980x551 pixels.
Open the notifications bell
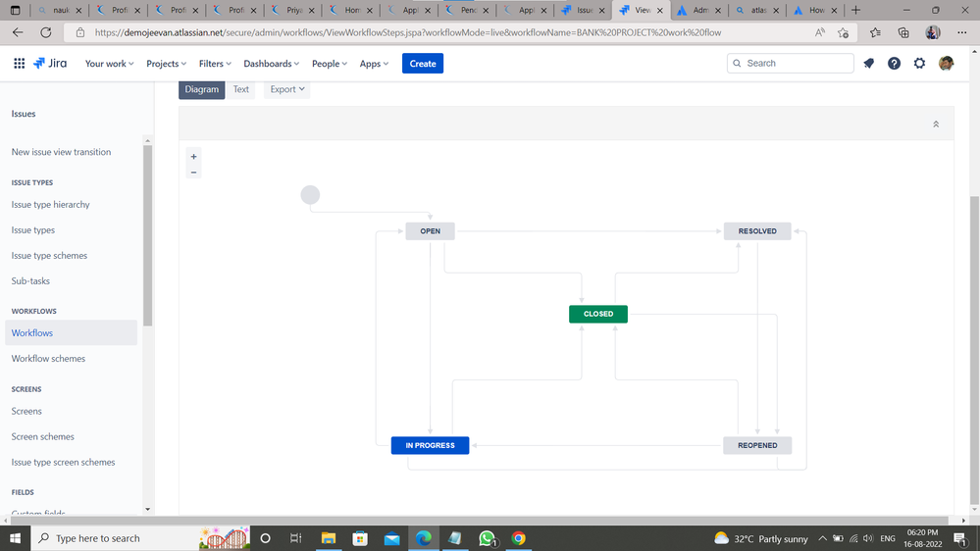[869, 63]
